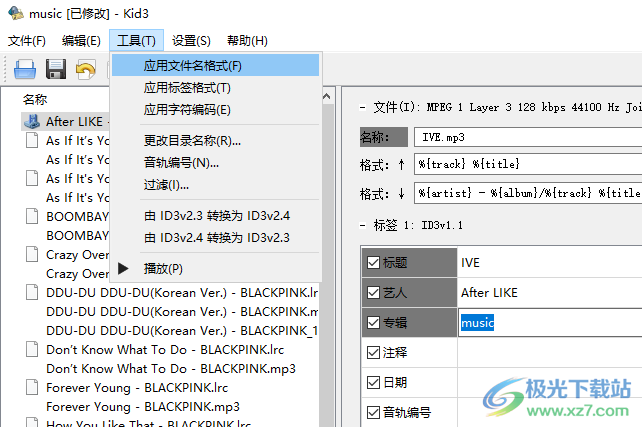Collapse the 标签 1: ID3v1.1 section
642x427 pixels.
click(362, 225)
